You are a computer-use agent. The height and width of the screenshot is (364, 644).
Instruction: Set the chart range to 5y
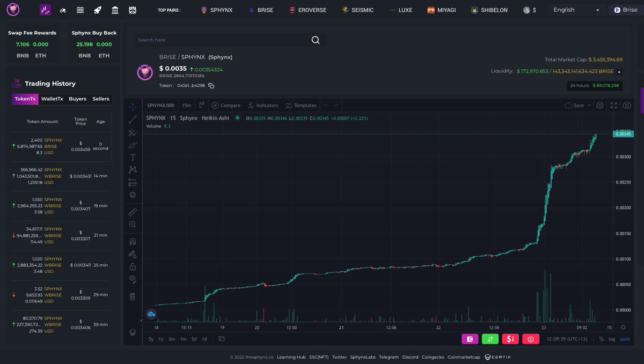point(151,339)
